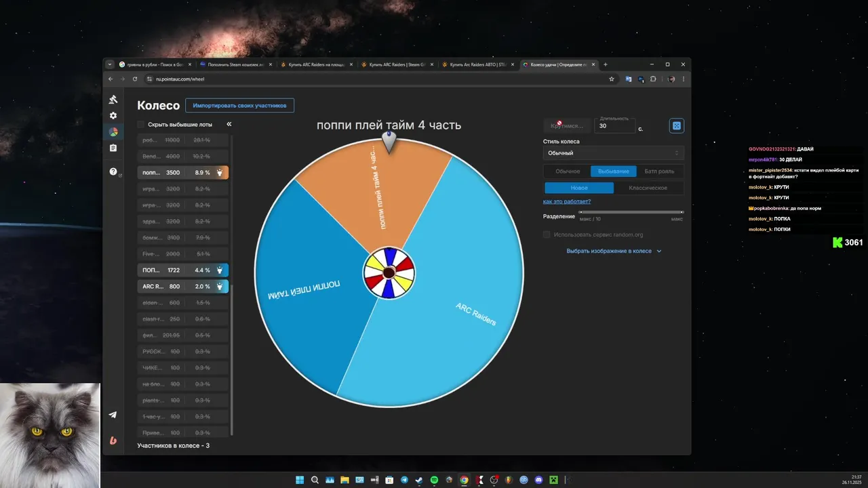The image size is (868, 488).
Task: Open Chrome profile avatar menu
Action: click(671, 79)
